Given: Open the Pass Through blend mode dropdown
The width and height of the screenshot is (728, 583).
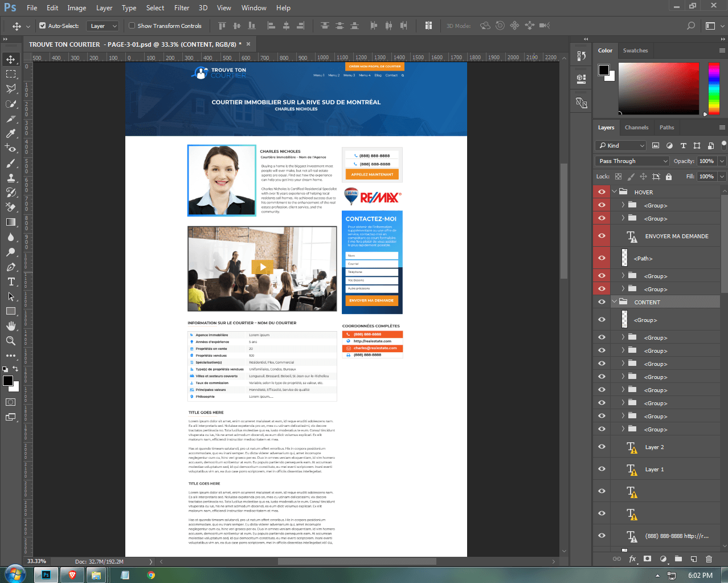Looking at the screenshot, I should point(632,161).
